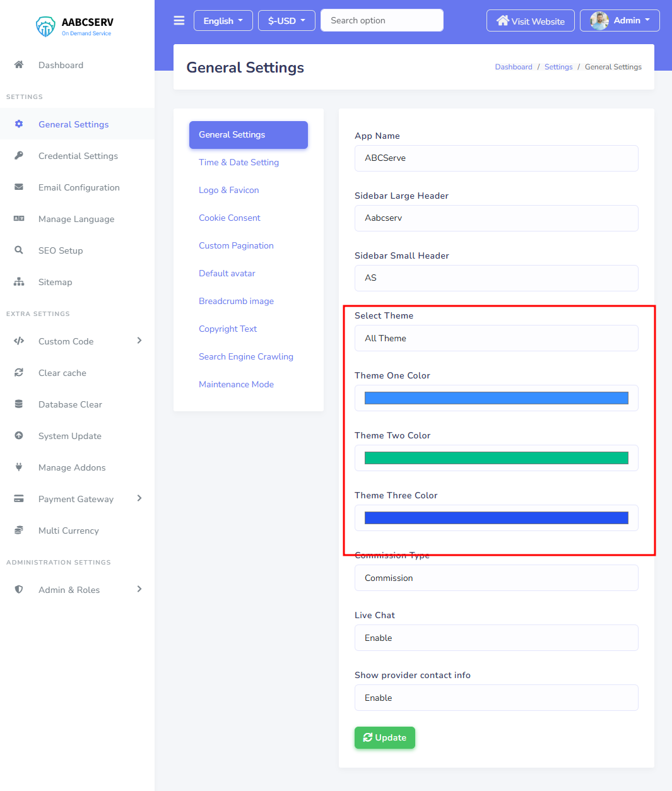This screenshot has width=672, height=791.
Task: Expand the Payment Gateway submenu
Action: (139, 498)
